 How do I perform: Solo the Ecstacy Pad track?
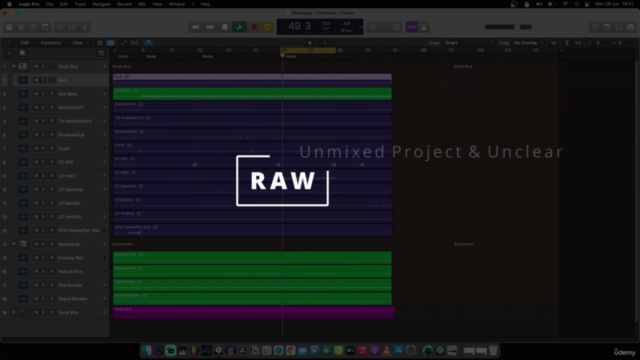coord(43,258)
